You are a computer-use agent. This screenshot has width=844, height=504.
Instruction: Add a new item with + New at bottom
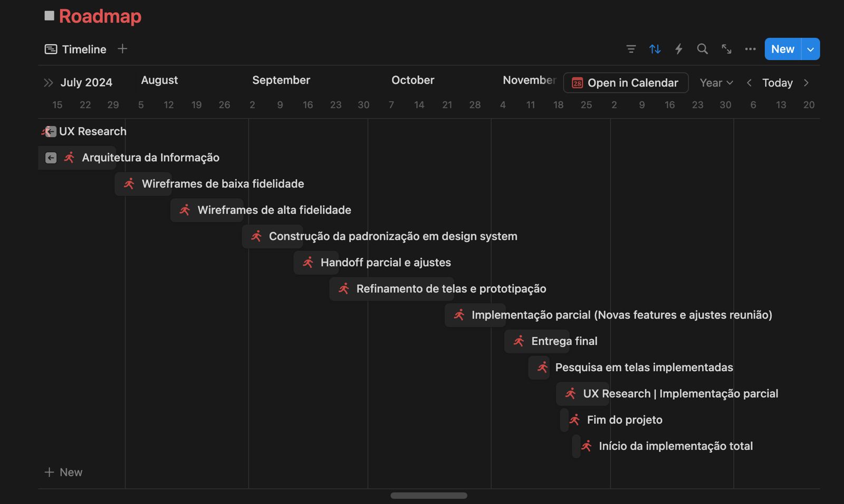[63, 472]
